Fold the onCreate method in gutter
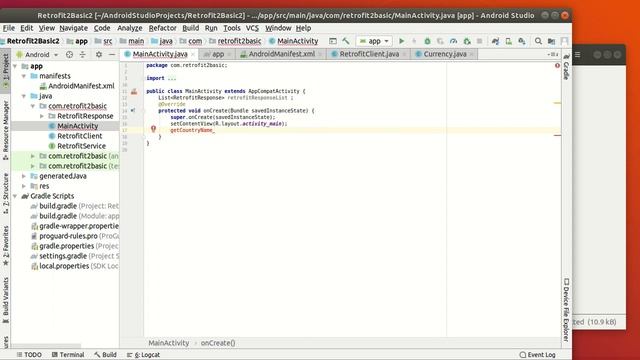The image size is (640, 360). click(x=144, y=111)
